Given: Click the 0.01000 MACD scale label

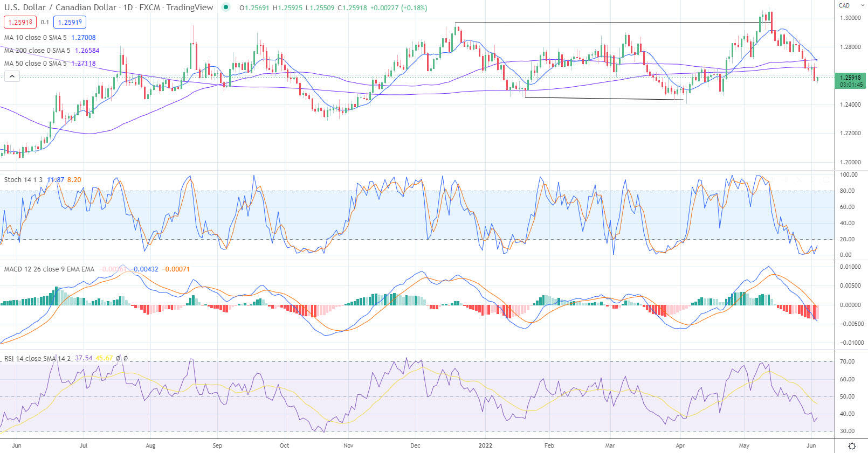Looking at the screenshot, I should [851, 267].
